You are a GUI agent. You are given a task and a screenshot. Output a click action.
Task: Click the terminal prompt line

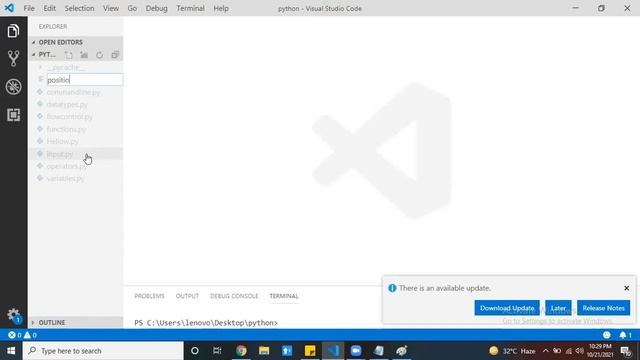(206, 323)
